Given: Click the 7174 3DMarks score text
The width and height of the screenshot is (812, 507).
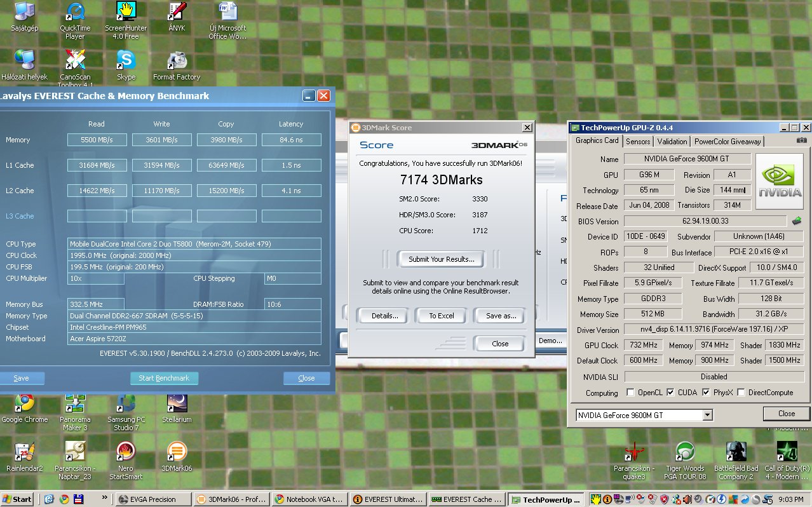Looking at the screenshot, I should [x=441, y=180].
